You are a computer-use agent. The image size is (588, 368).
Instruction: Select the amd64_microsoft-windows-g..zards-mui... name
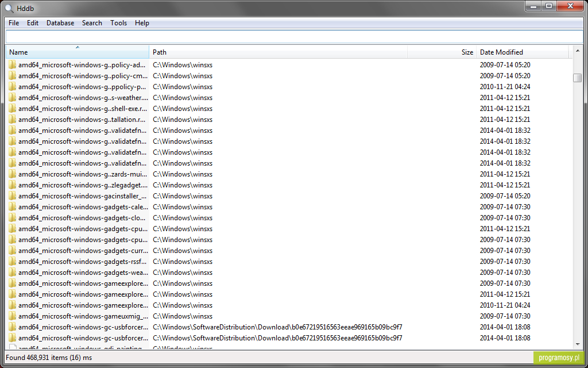83,174
